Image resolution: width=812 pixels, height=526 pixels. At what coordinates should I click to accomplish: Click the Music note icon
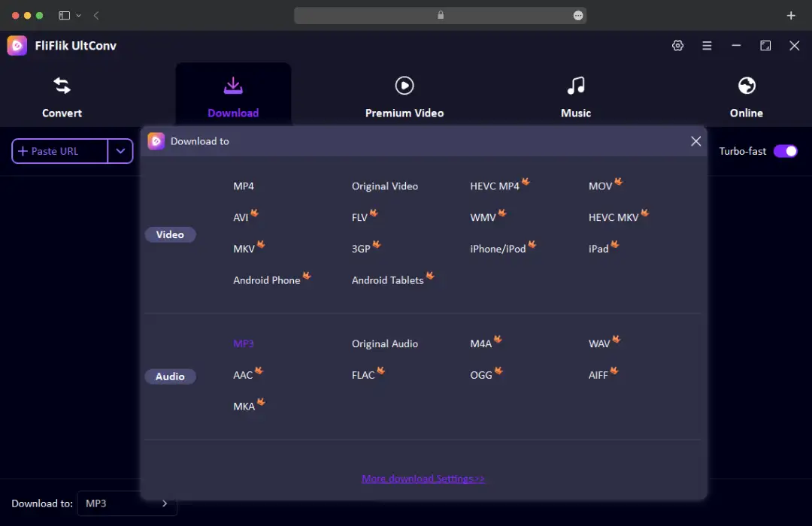tap(576, 85)
